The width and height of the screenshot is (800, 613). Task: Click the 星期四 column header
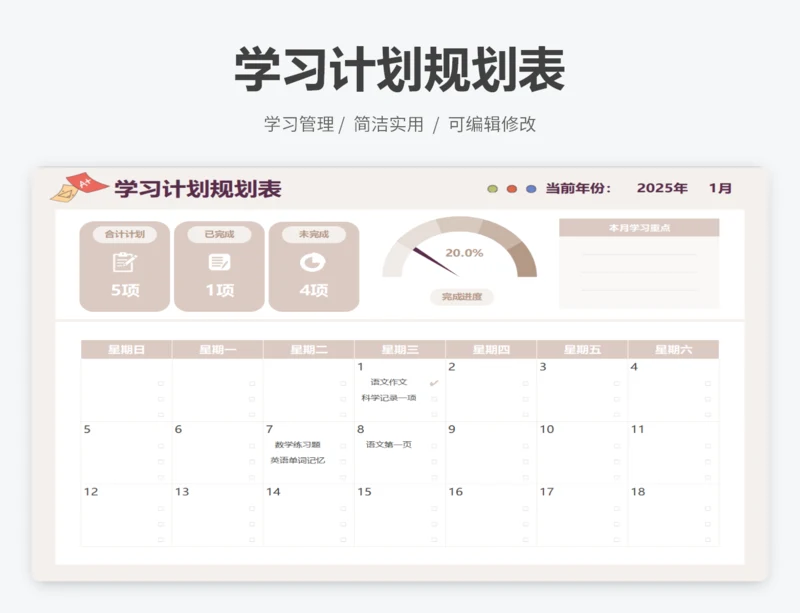point(491,350)
